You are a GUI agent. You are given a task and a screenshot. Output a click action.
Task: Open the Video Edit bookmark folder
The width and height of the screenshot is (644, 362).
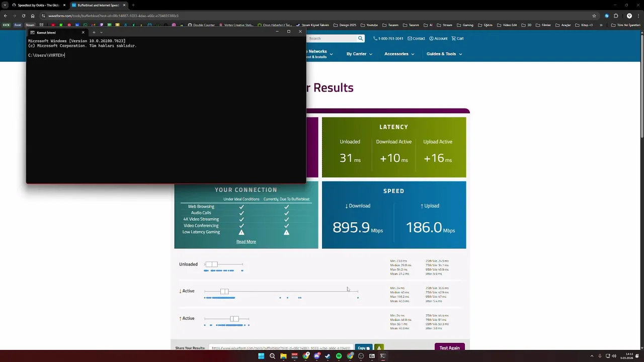(507, 25)
